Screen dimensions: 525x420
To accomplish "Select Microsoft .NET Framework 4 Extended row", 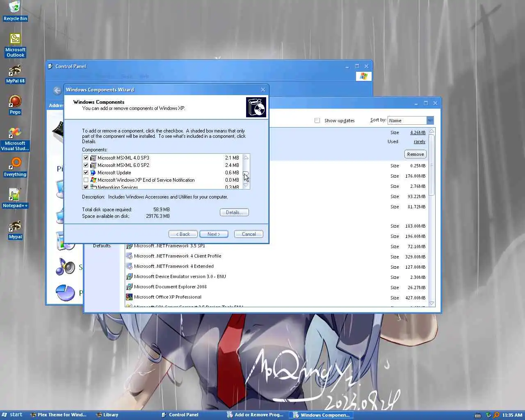I will click(277, 266).
